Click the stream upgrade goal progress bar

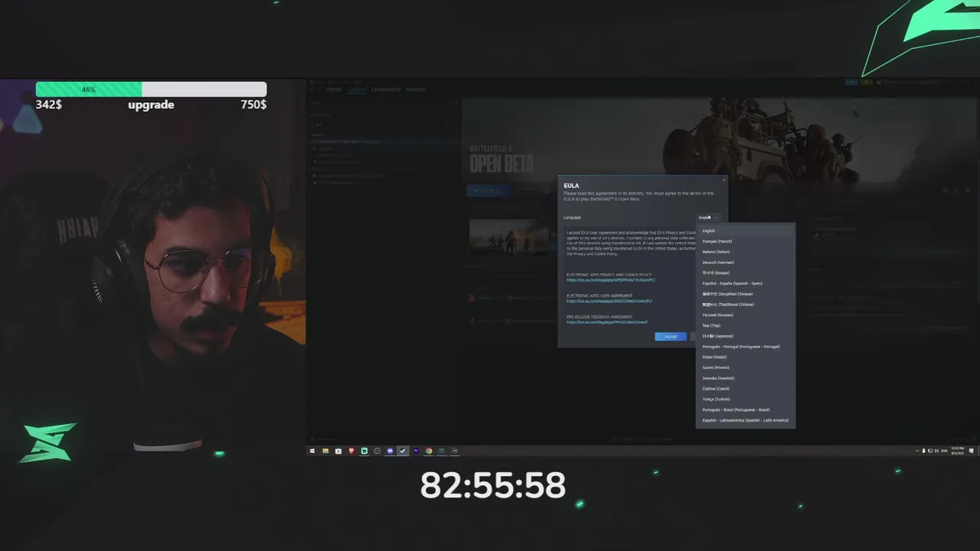pos(151,90)
